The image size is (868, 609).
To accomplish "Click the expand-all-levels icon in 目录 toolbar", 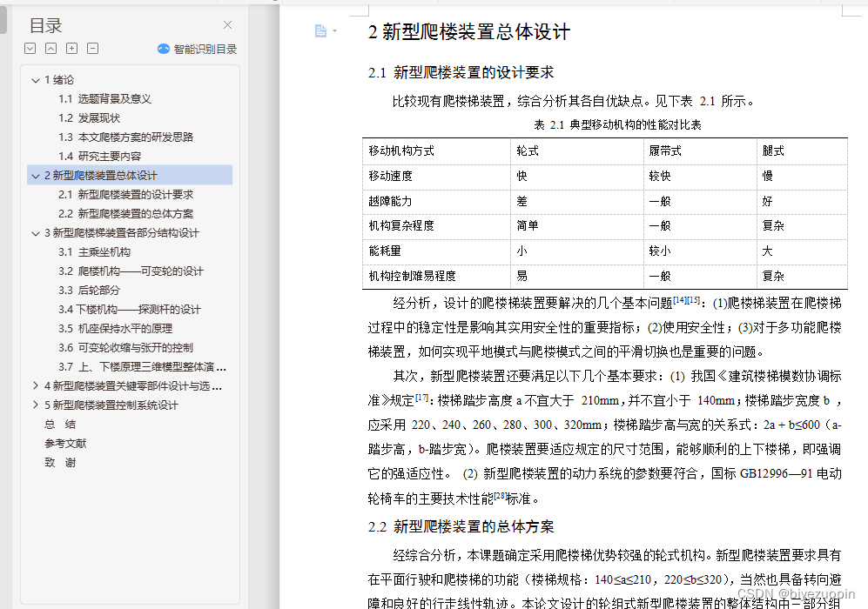I will point(30,49).
